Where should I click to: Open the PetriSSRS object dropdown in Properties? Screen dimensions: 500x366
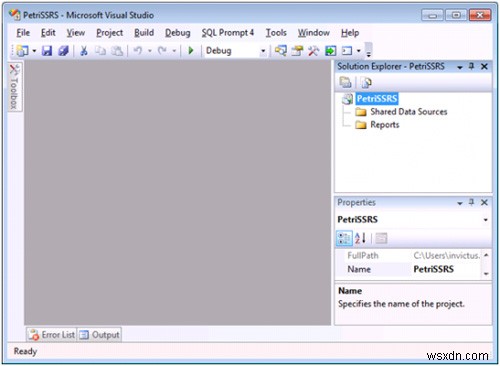pyautogui.click(x=486, y=220)
